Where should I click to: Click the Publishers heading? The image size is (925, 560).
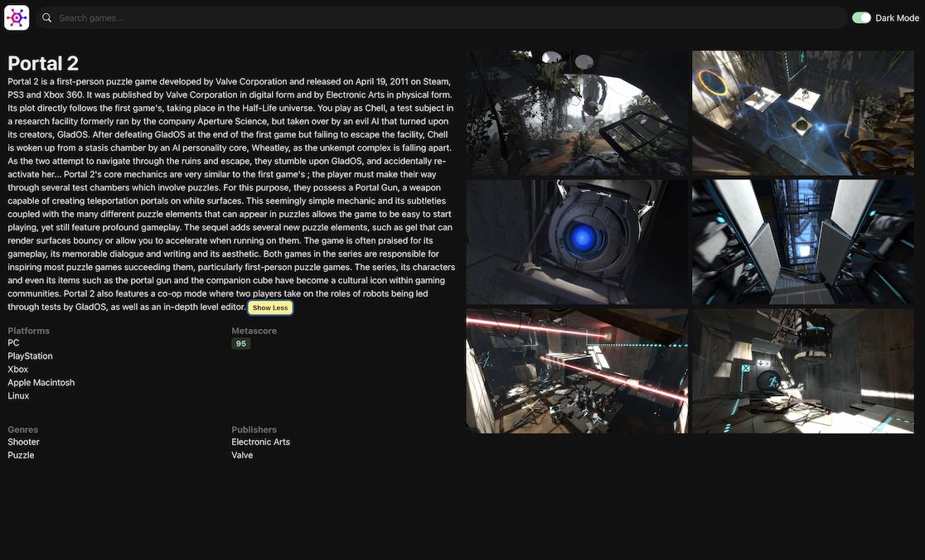pyautogui.click(x=254, y=430)
